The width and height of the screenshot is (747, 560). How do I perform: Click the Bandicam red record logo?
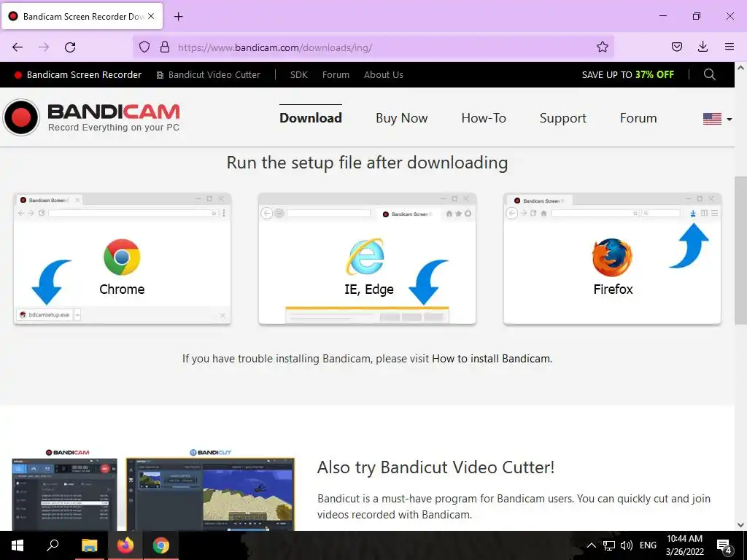point(21,117)
